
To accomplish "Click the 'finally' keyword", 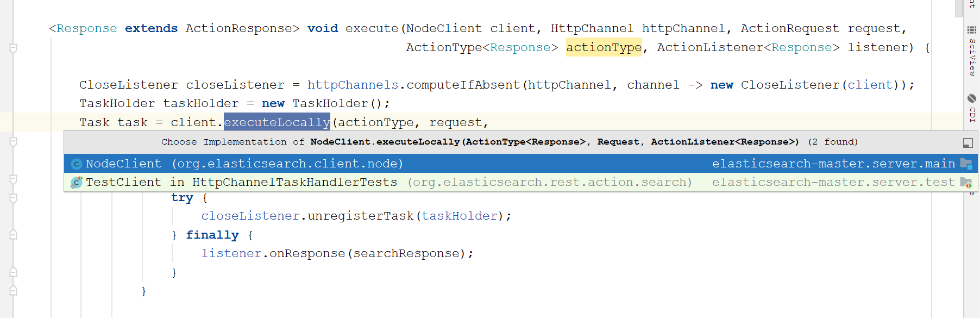I will pos(212,235).
